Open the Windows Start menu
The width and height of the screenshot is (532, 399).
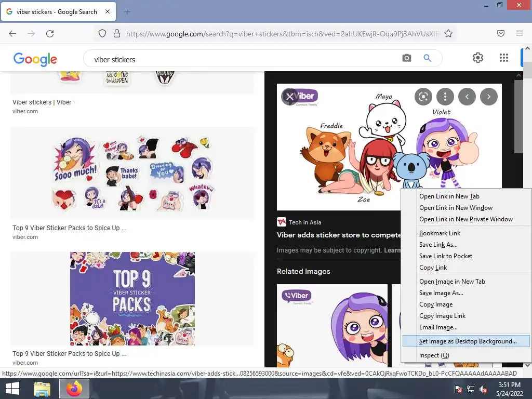click(12, 389)
